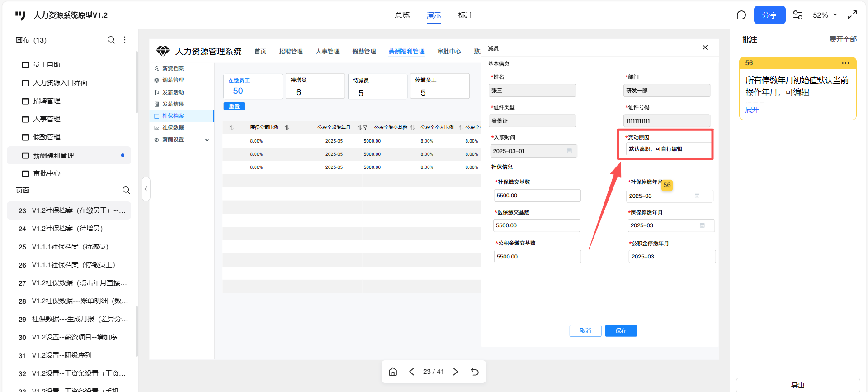This screenshot has width=868, height=392.
Task: Open the 52% zoom level dropdown
Action: (825, 15)
